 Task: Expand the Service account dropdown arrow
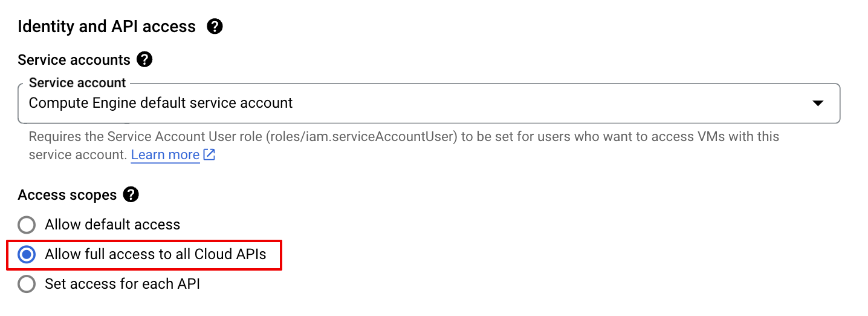pyautogui.click(x=817, y=104)
